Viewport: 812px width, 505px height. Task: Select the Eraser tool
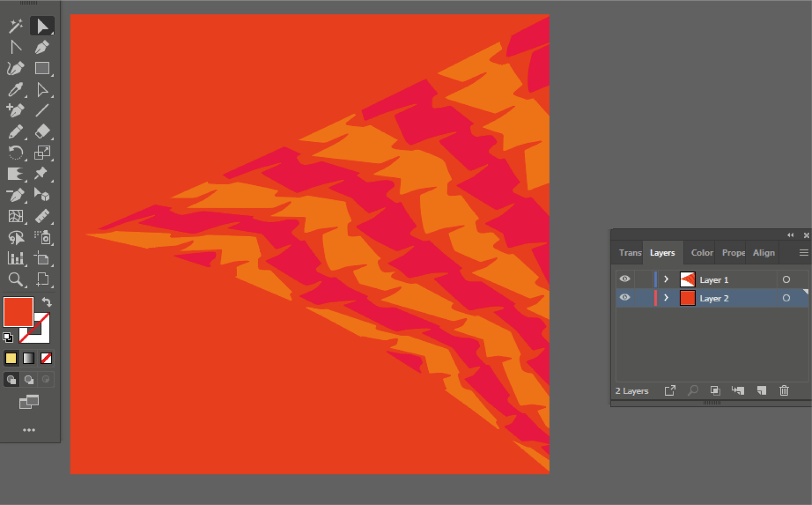(x=42, y=132)
